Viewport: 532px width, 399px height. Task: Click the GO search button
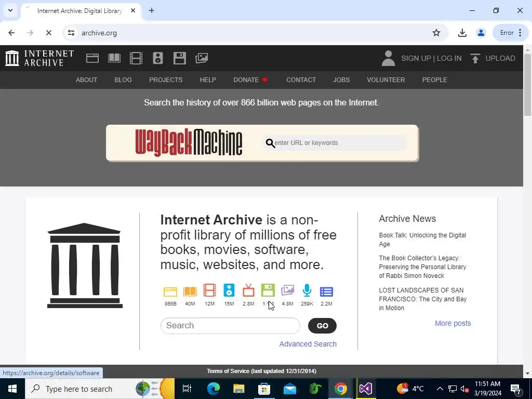[x=322, y=326]
